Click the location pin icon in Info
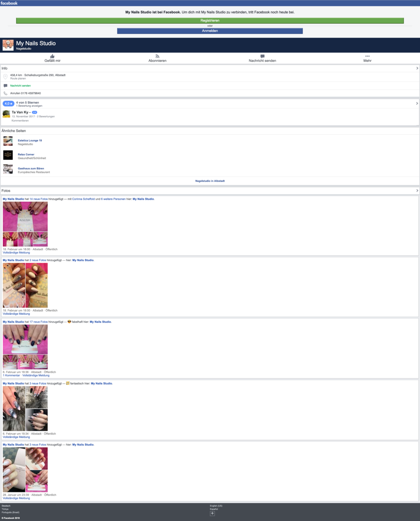The image size is (420, 521). click(x=5, y=77)
